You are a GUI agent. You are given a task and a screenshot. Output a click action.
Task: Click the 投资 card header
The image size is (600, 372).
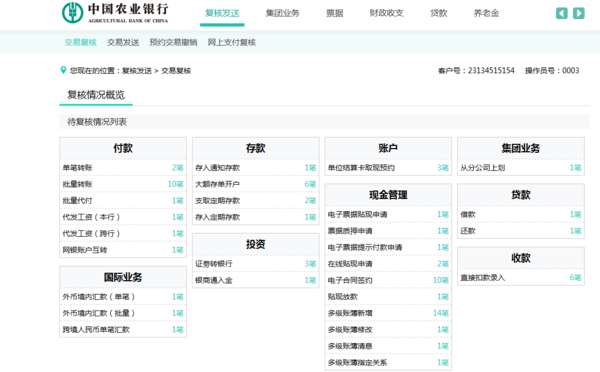256,244
